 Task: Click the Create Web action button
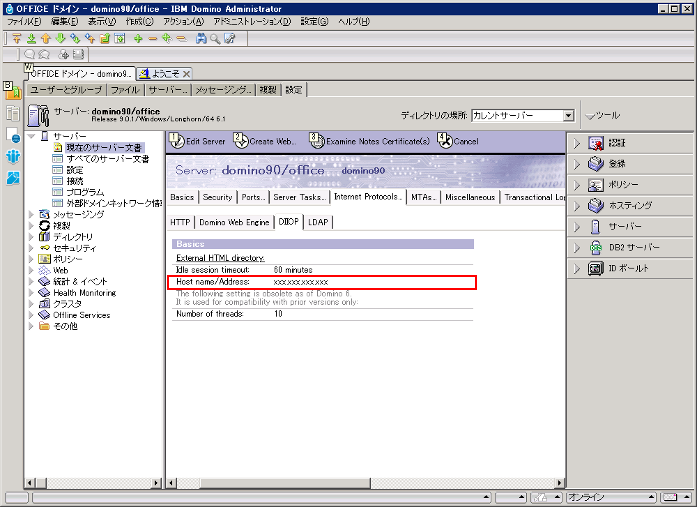pyautogui.click(x=264, y=141)
